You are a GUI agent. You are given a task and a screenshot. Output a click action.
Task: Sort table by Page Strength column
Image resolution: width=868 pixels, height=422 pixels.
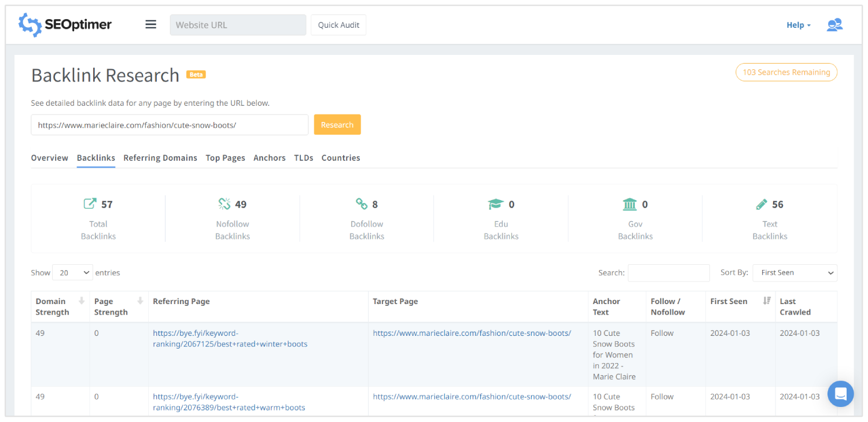pos(140,301)
